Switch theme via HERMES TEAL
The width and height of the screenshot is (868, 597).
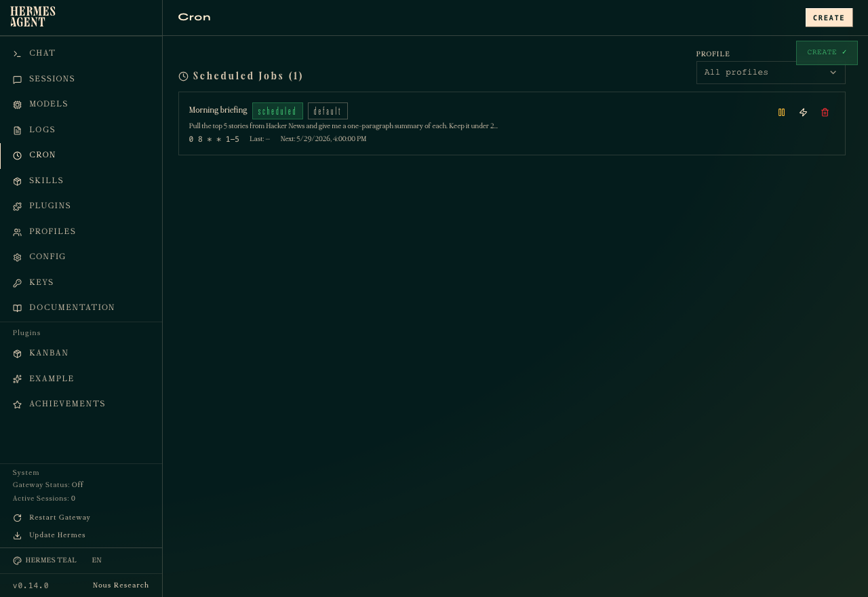[45, 560]
